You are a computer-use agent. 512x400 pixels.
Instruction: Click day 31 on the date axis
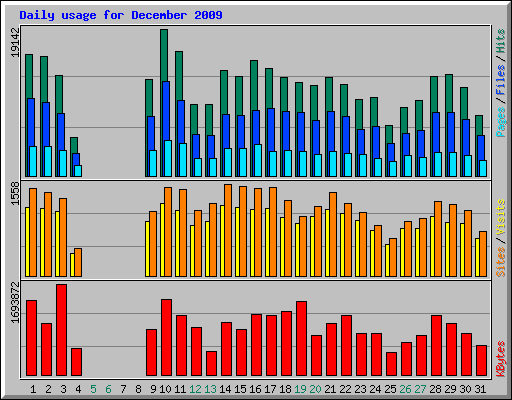tap(480, 389)
